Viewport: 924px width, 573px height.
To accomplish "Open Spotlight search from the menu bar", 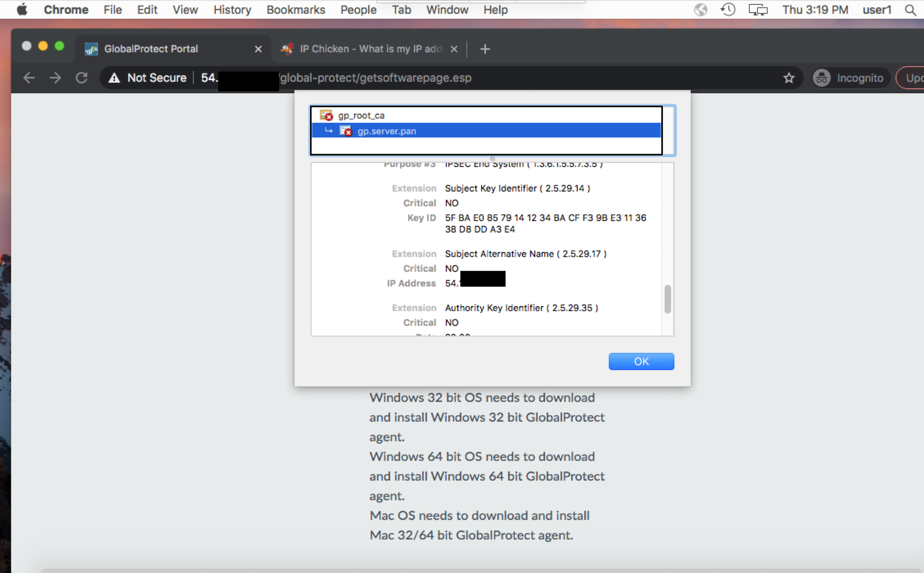I will [x=911, y=10].
